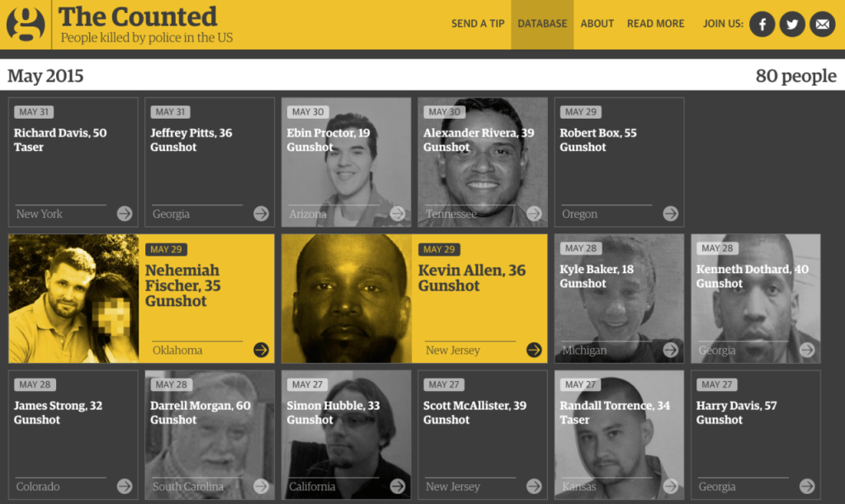
Task: Click the Guardian logo icon
Action: [x=26, y=25]
